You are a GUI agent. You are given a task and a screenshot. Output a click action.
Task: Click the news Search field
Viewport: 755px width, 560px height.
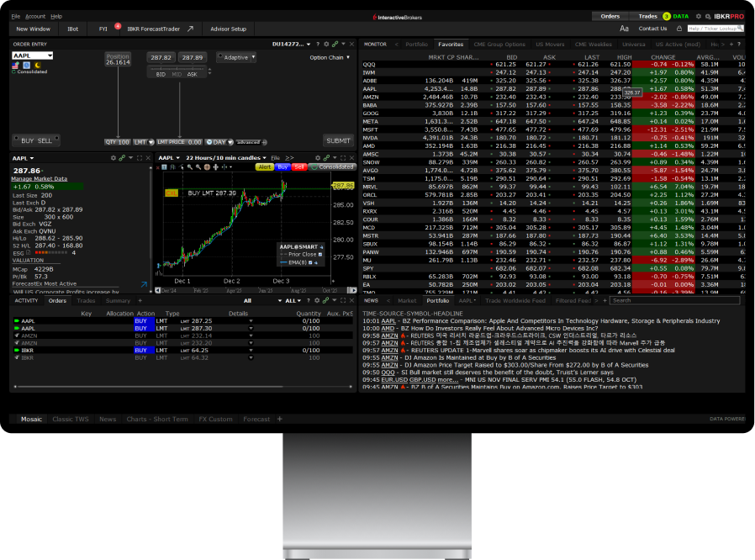pos(674,300)
